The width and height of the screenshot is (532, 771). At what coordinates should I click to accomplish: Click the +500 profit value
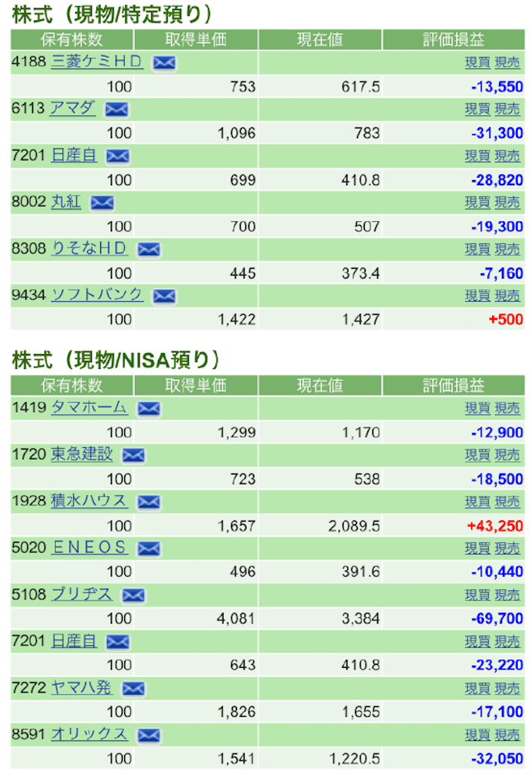click(506, 319)
